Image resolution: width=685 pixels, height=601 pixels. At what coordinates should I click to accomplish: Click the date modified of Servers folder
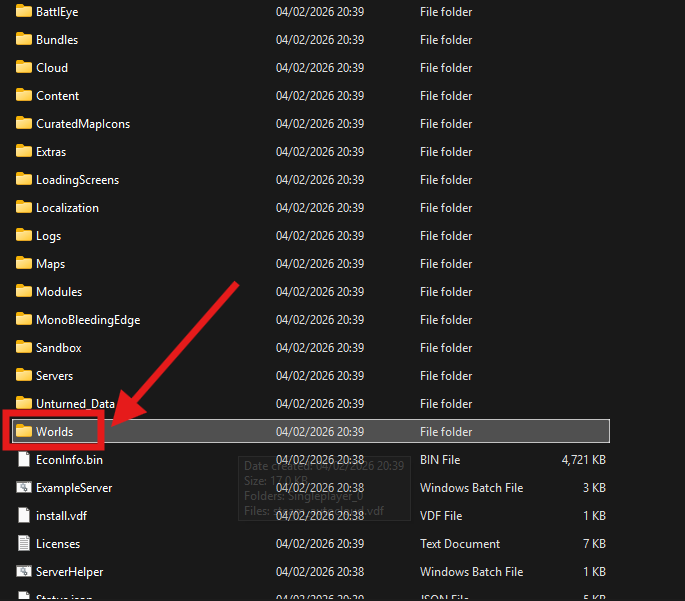(320, 376)
